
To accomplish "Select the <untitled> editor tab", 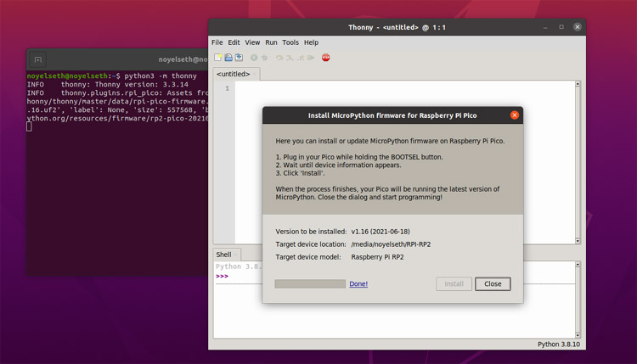I will (x=234, y=74).
